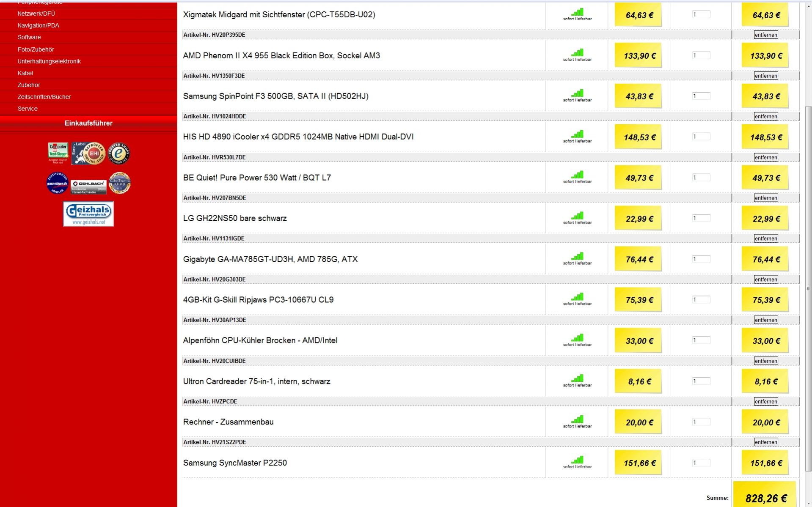Open the euronotizen.de round badge
Viewport: 812px width, 507px height.
pyautogui.click(x=57, y=183)
